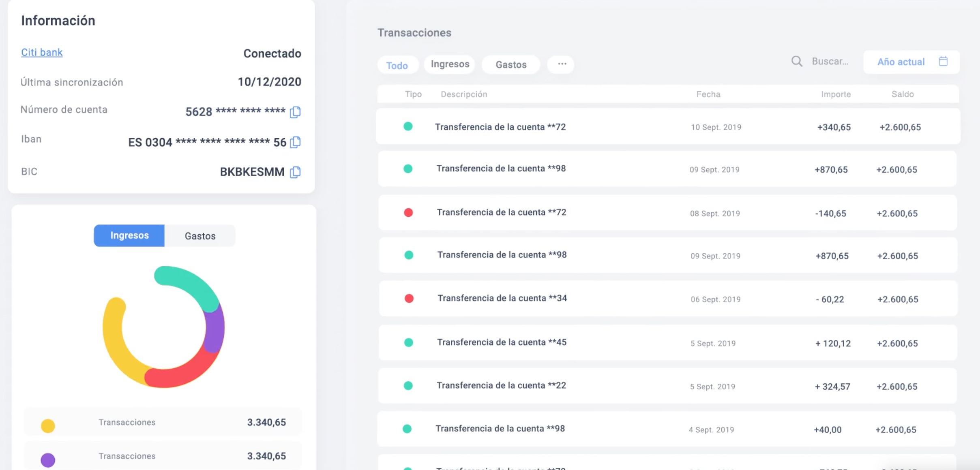
Task: Enable the Ingresos transaction filter
Action: click(449, 64)
